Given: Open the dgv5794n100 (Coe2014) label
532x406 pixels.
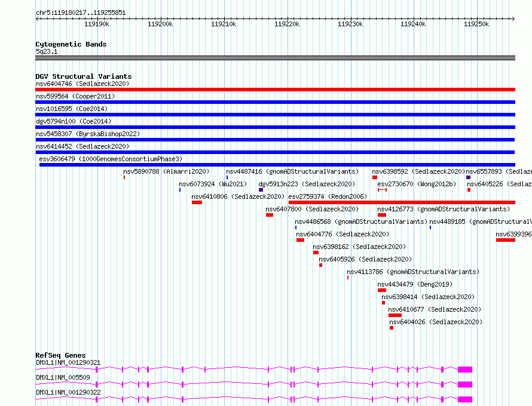Looking at the screenshot, I should point(74,121).
